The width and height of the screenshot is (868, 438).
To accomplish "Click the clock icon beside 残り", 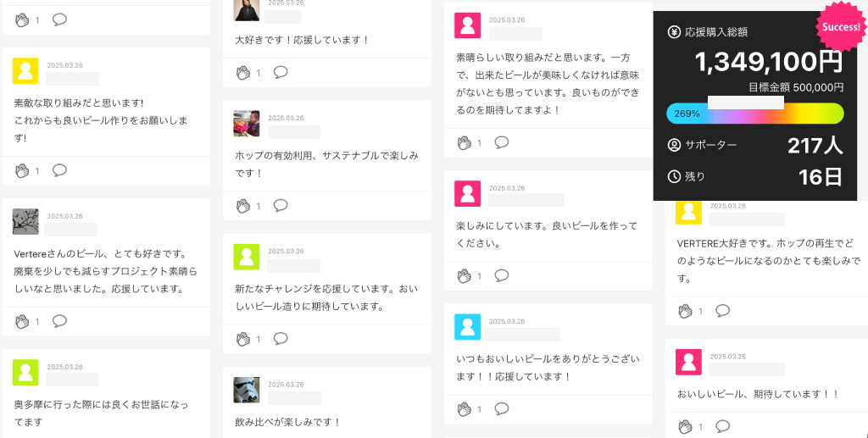I will point(675,176).
